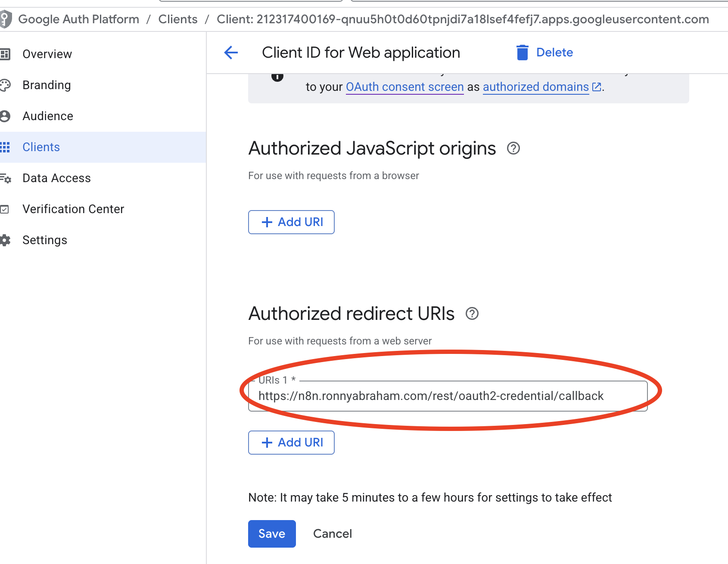728x564 pixels.
Task: Open help icon for Authorized redirect URIs
Action: [x=472, y=314]
